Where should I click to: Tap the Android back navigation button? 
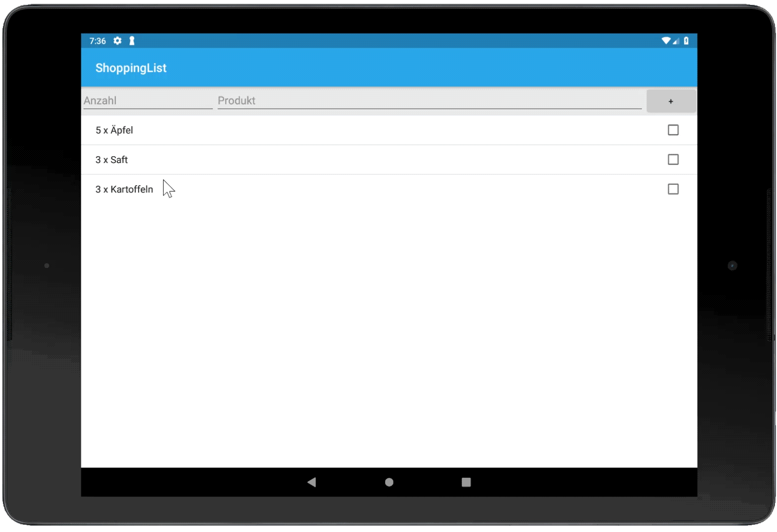312,482
